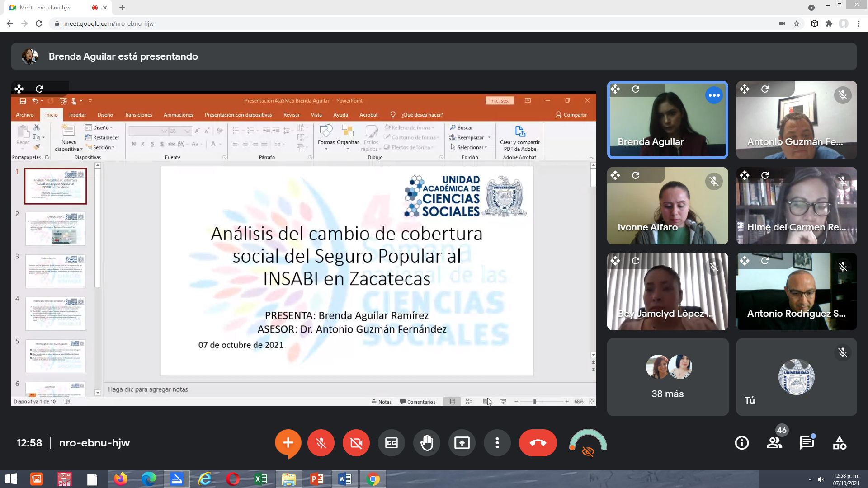868x488 pixels.
Task: Show the participants list icon
Action: (774, 443)
